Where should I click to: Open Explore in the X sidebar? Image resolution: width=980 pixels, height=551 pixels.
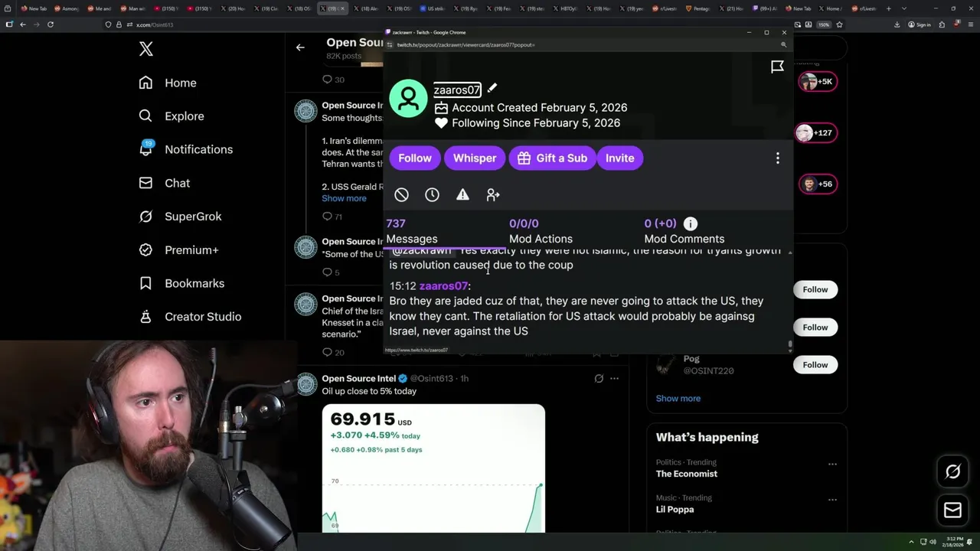[171, 116]
